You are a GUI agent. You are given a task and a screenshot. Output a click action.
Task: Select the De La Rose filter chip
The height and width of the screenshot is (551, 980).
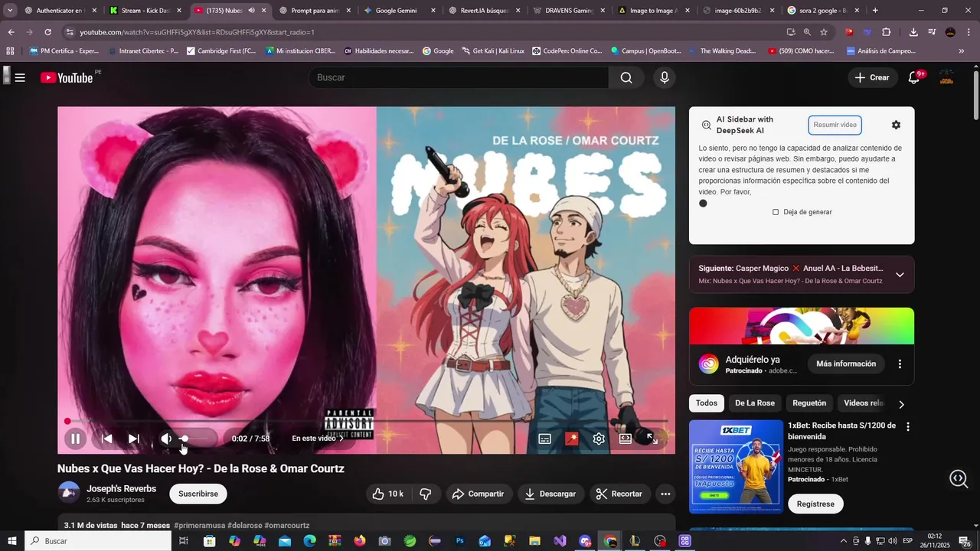[755, 403]
